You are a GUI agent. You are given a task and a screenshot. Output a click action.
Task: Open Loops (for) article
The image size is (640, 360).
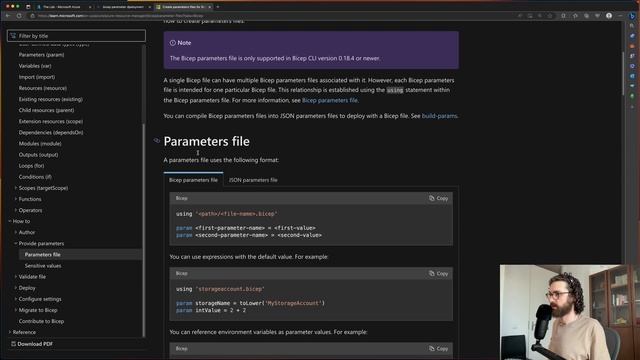(31, 165)
